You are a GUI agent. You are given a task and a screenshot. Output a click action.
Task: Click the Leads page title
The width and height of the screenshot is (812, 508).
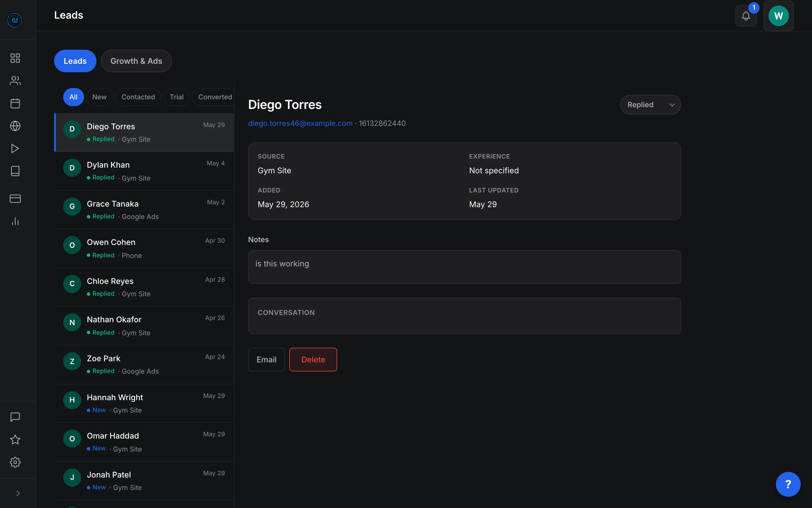tap(69, 15)
